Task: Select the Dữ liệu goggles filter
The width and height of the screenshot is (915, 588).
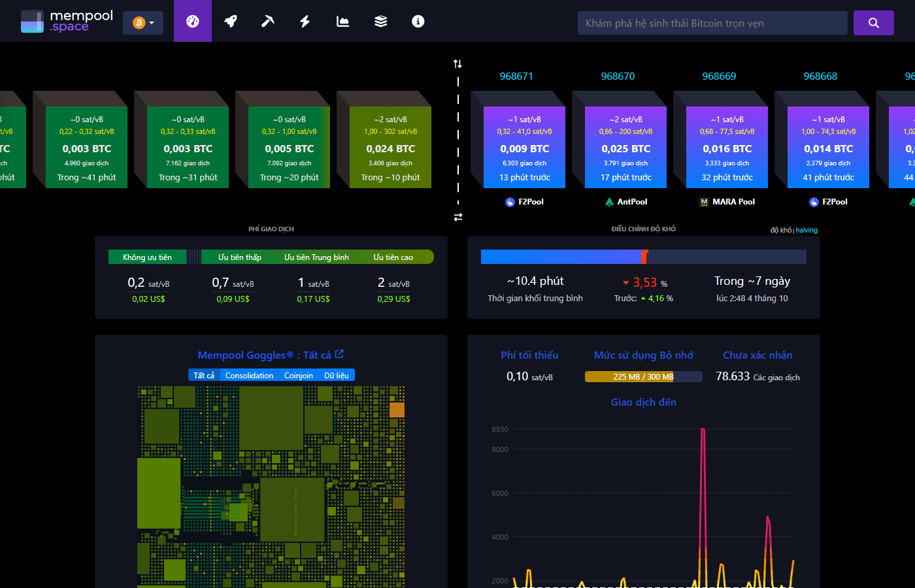Action: (x=337, y=375)
